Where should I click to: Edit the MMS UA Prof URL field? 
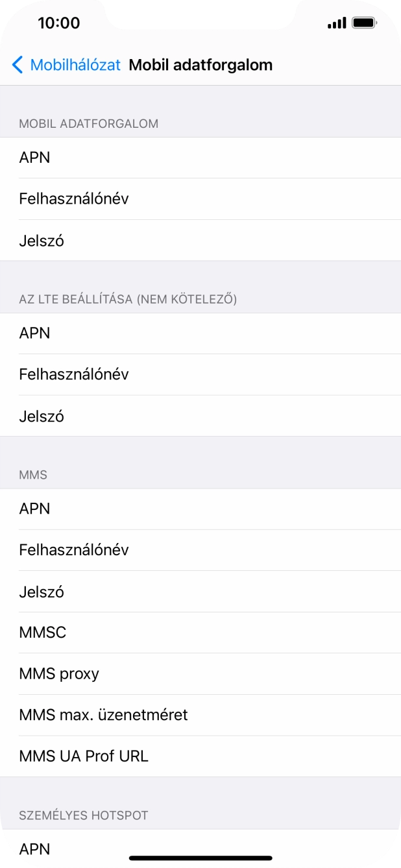point(200,756)
